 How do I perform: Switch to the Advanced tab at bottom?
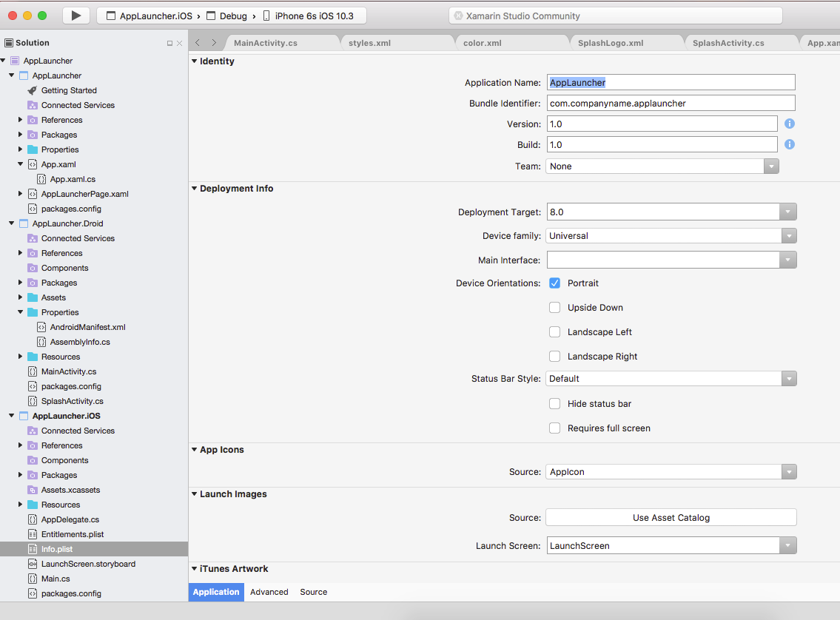pyautogui.click(x=269, y=592)
